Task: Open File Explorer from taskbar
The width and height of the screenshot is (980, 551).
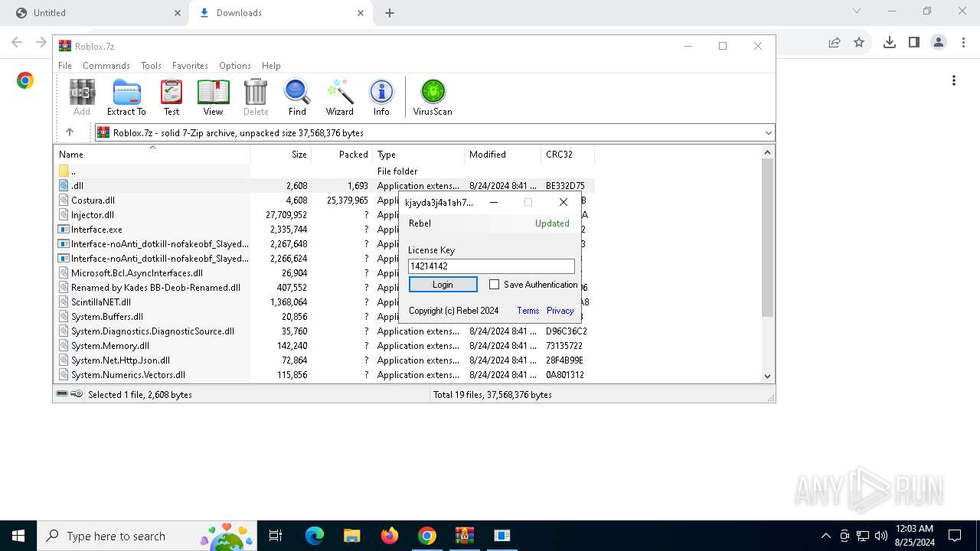Action: pos(352,536)
